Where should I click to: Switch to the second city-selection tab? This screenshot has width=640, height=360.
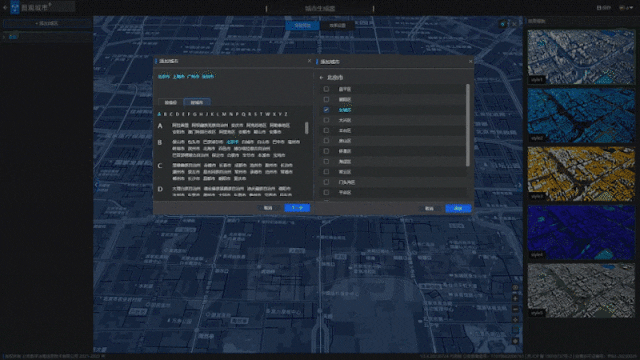197,102
